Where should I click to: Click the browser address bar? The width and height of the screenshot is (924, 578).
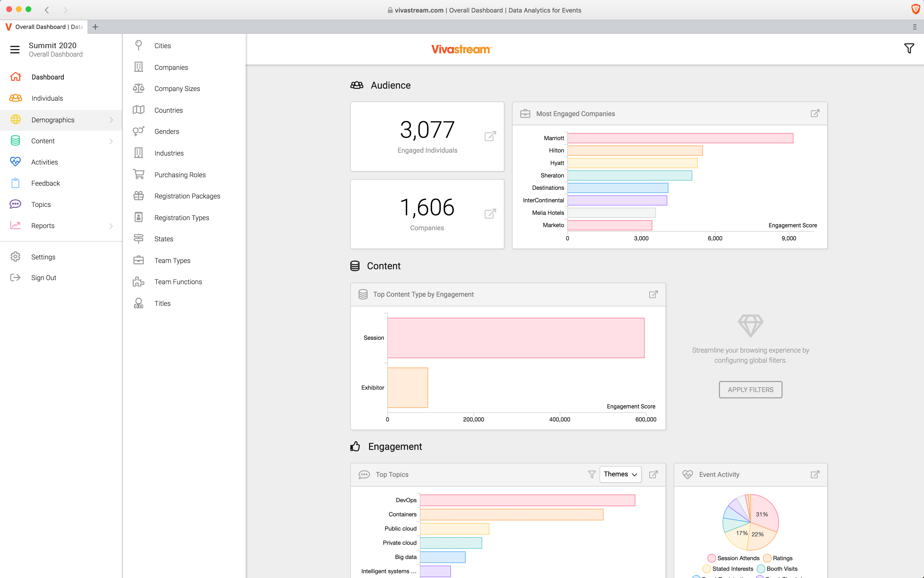click(x=484, y=10)
